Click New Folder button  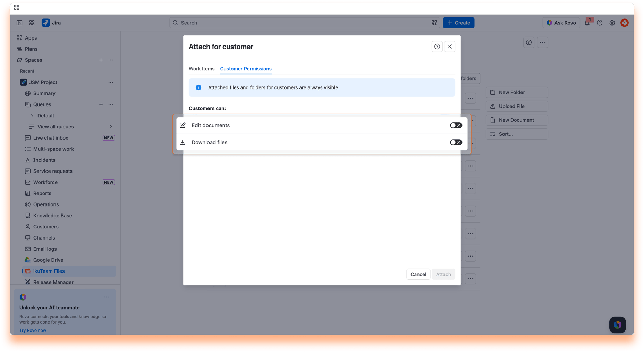click(517, 92)
